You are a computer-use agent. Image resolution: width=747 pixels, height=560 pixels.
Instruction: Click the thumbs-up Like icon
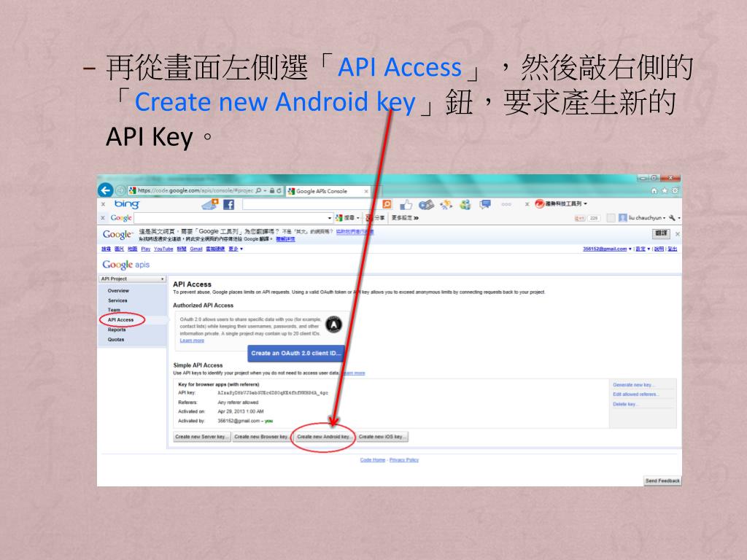[x=406, y=205]
